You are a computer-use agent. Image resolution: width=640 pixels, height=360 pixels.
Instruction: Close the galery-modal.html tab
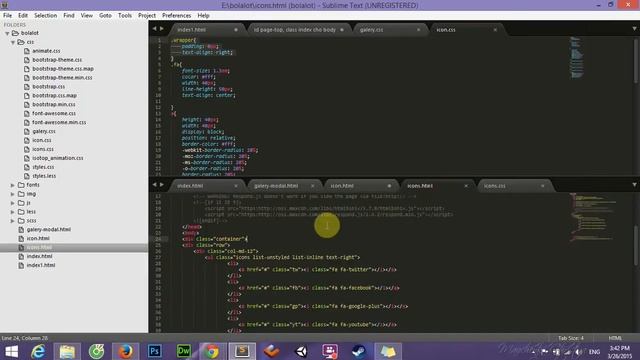coord(313,186)
